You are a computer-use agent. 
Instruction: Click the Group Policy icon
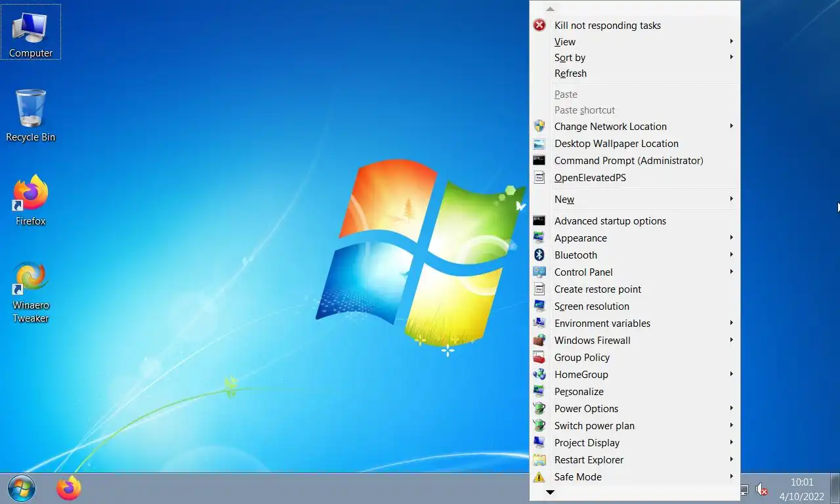pyautogui.click(x=539, y=357)
